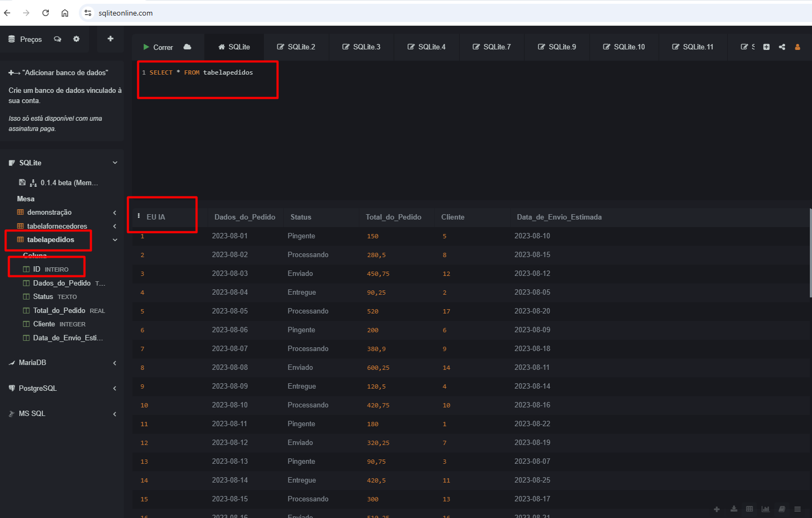Add new connection with sidebar plus button
The width and height of the screenshot is (812, 518).
(x=110, y=39)
